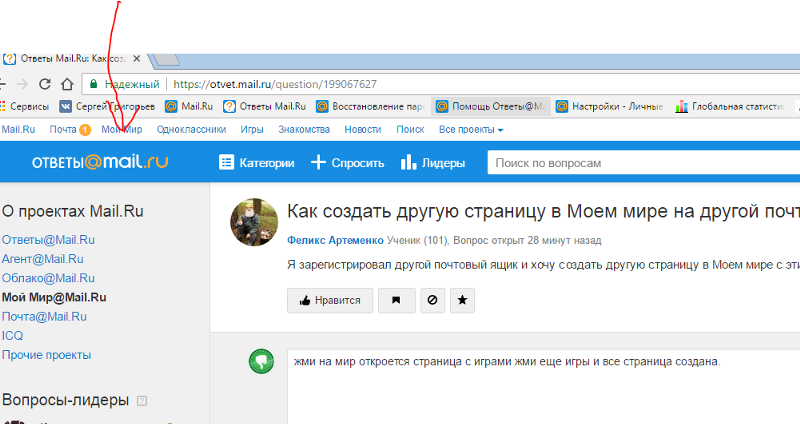Click the URL address field
Screen dimensions: 800x424
441,84
